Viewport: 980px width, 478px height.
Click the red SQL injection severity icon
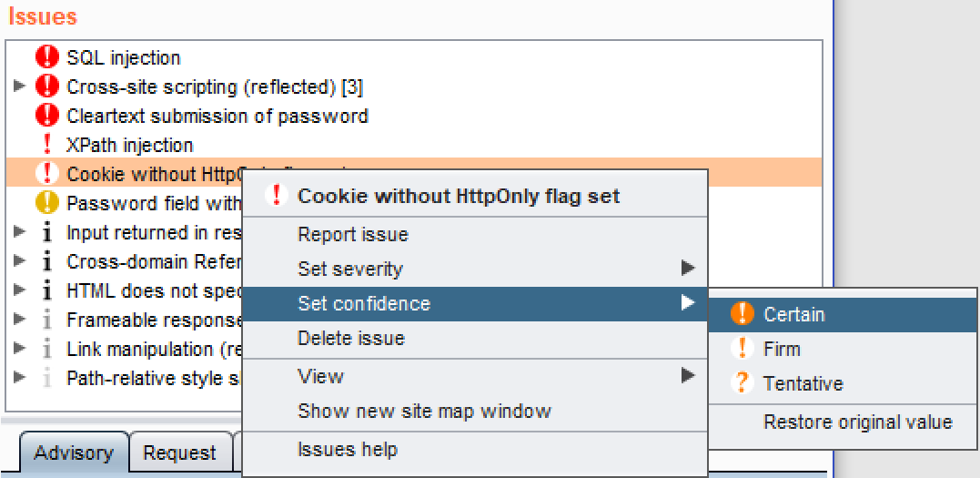coord(46,58)
